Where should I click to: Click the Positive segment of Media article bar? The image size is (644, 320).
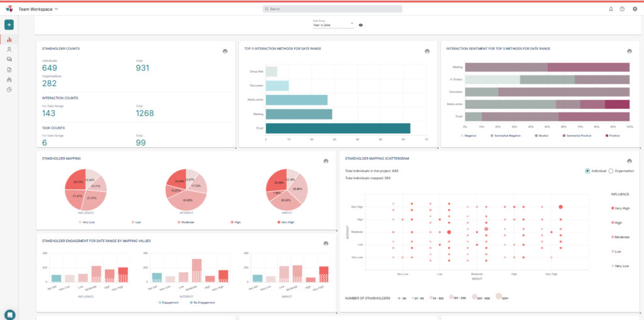617,104
